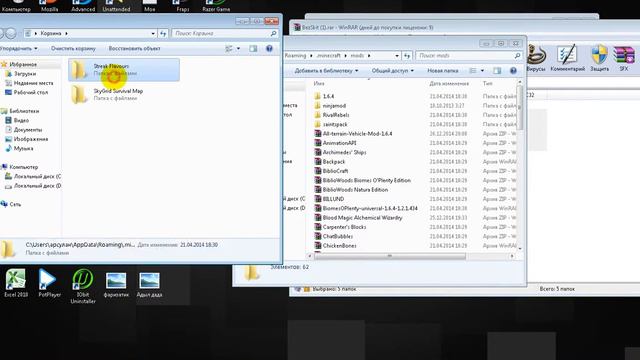Open IObit Uninstaller desktop shortcut
Image resolution: width=640 pixels, height=360 pixels.
pos(83,286)
